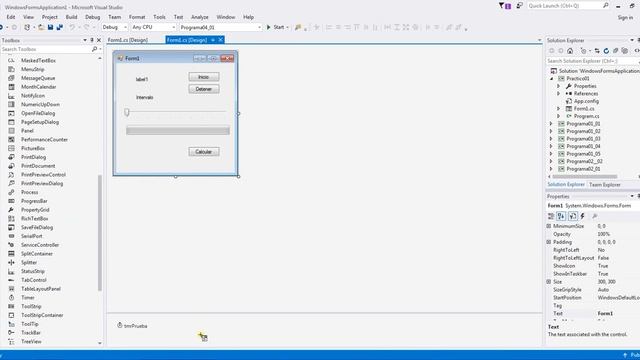Click the trackbar slider thumb on Form1
Image resolution: width=640 pixels, height=360 pixels.
127,112
